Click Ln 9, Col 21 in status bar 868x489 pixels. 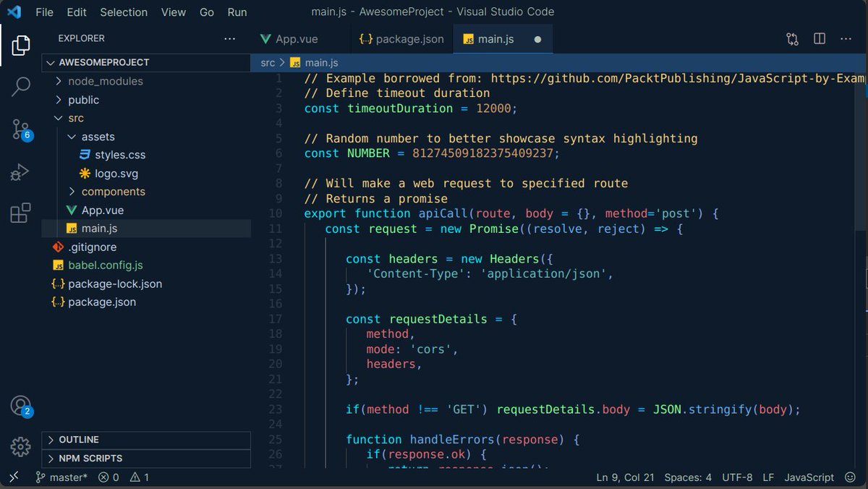click(625, 477)
